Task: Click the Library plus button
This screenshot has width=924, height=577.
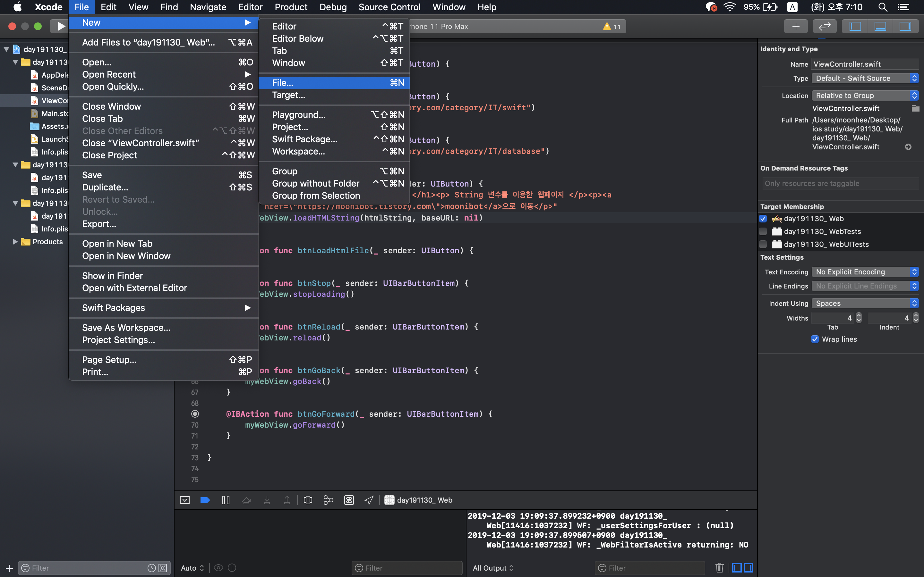Action: click(795, 26)
